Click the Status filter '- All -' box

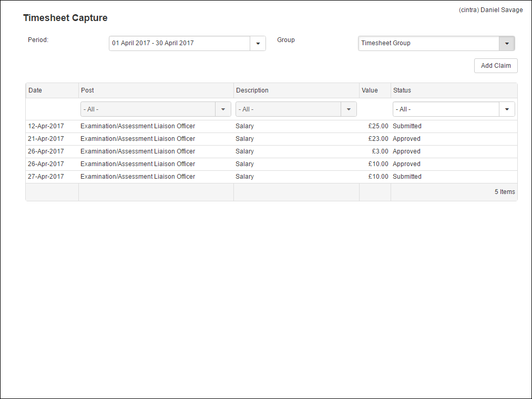[446, 109]
